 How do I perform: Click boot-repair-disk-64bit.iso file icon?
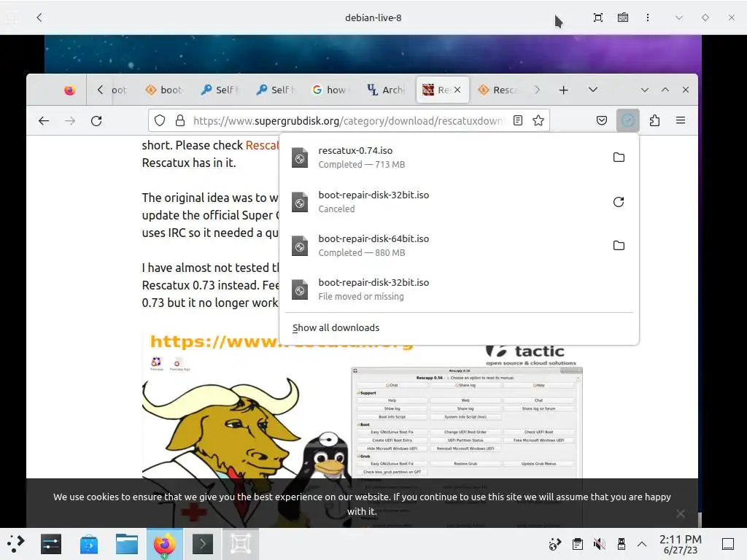click(x=300, y=246)
